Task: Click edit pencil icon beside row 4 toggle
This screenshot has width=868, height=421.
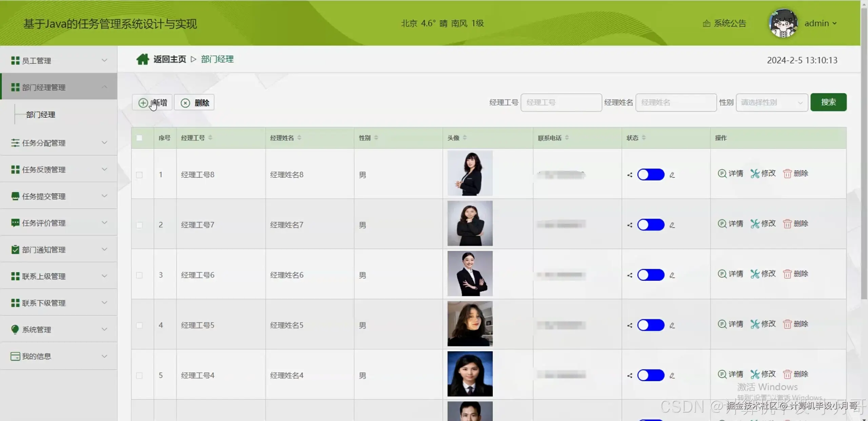Action: click(672, 325)
